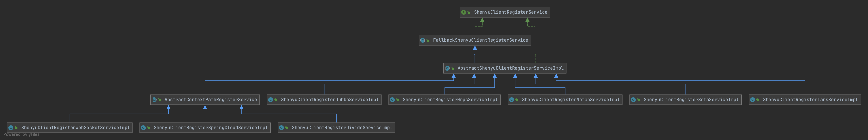This screenshot has height=140, width=868.
Task: Select the FallbackShenyuClientRegisterService node label
Action: [480, 40]
